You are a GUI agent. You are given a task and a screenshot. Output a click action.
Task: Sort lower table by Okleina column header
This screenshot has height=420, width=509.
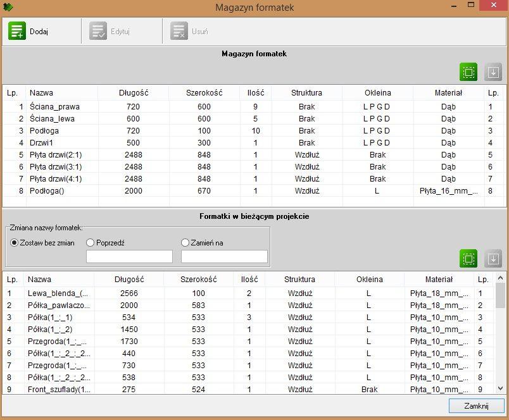click(x=370, y=279)
